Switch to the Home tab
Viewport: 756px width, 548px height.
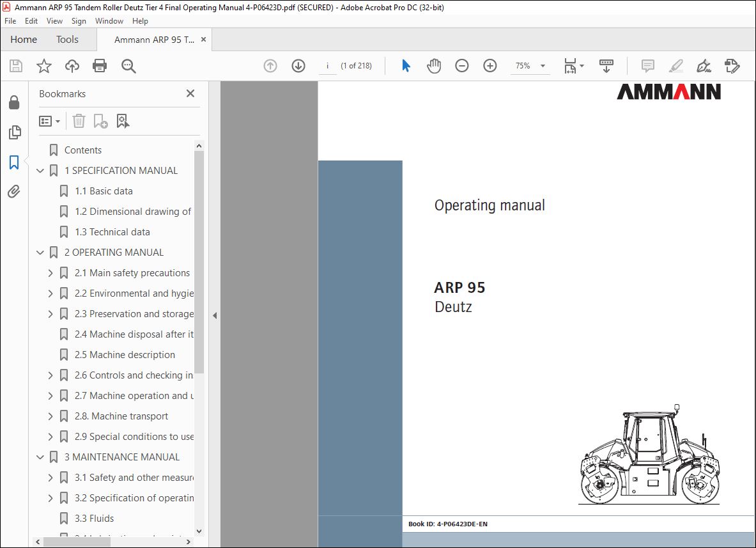24,40
